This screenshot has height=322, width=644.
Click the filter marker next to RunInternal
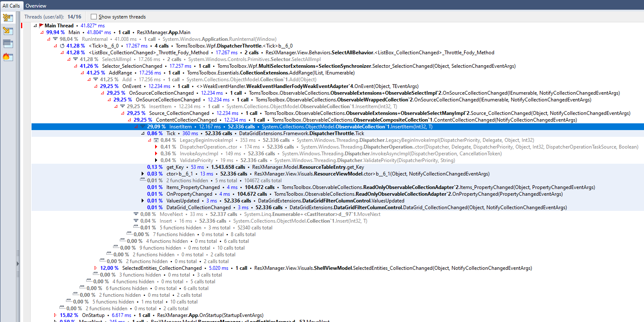(x=55, y=39)
